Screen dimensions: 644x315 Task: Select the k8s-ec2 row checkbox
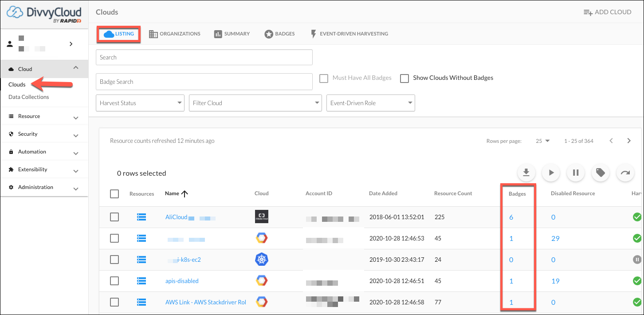click(x=114, y=260)
